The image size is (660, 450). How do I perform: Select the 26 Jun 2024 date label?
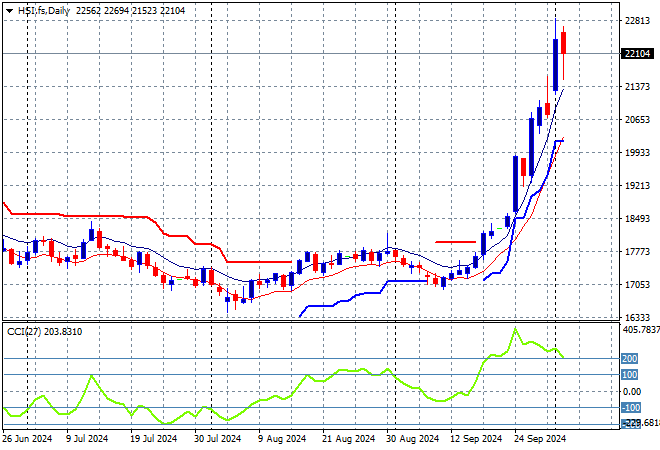point(28,438)
